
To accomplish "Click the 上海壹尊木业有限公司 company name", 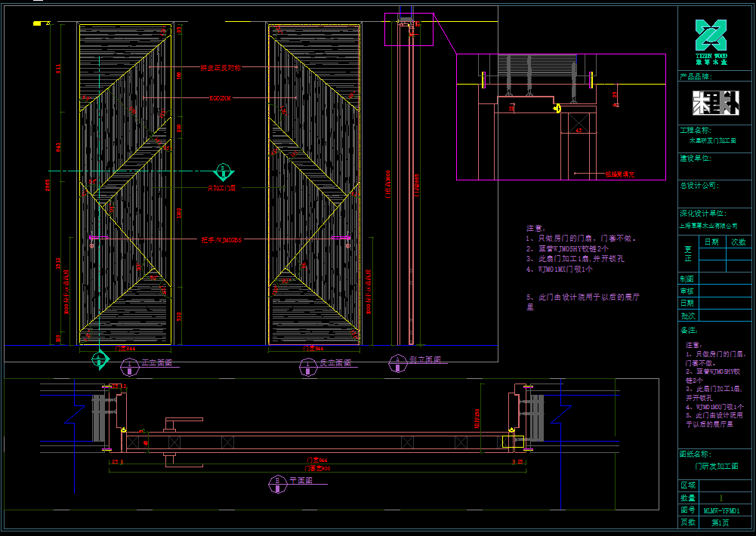I will pos(708,226).
